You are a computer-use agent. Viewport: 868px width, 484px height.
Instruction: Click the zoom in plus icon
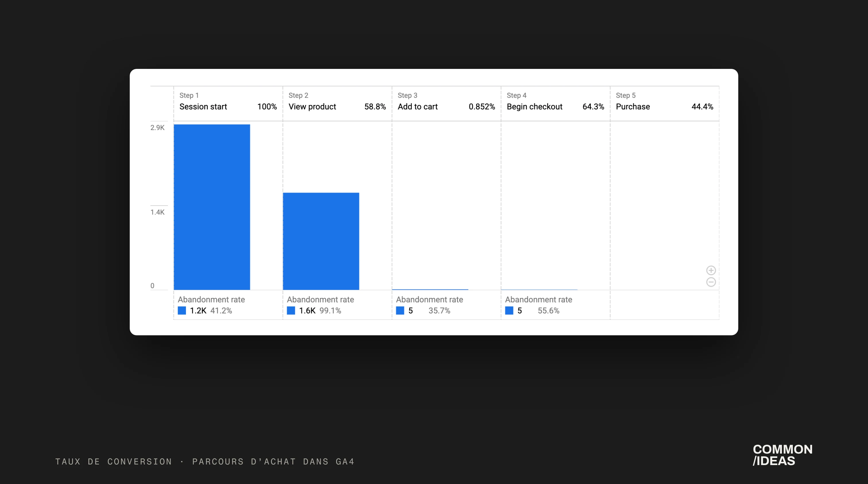tap(711, 270)
